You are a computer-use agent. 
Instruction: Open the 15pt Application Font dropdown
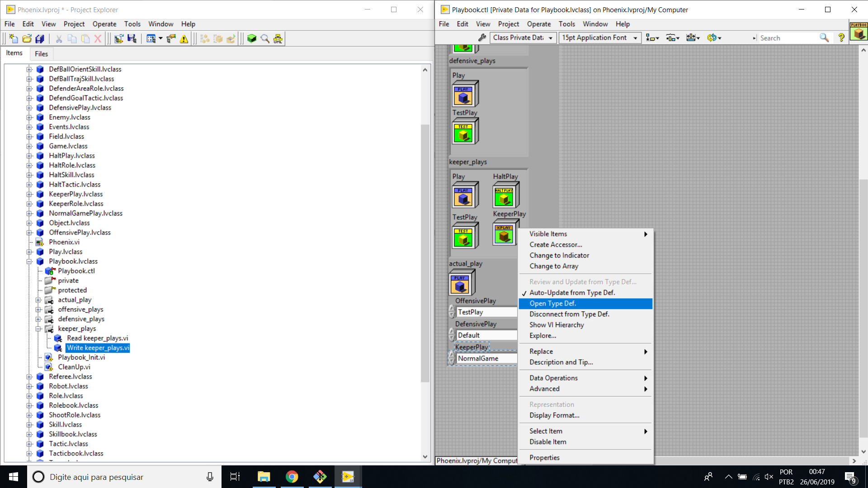click(600, 38)
